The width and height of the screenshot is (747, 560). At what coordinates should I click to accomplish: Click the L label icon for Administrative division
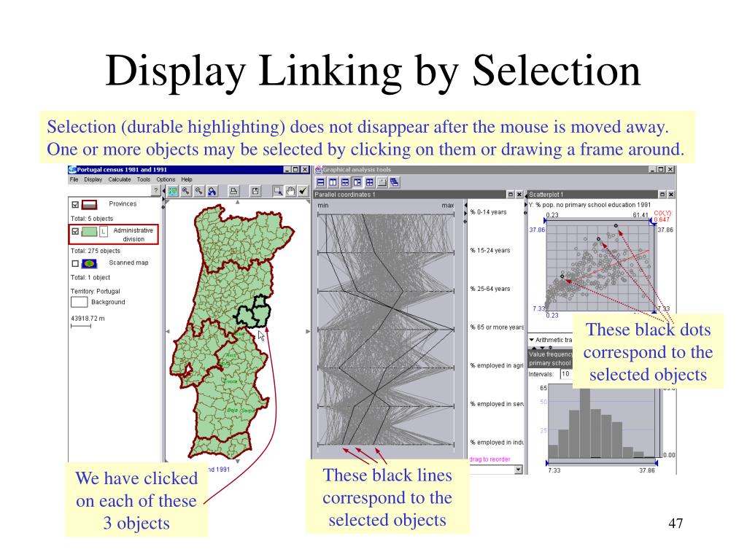[x=104, y=232]
